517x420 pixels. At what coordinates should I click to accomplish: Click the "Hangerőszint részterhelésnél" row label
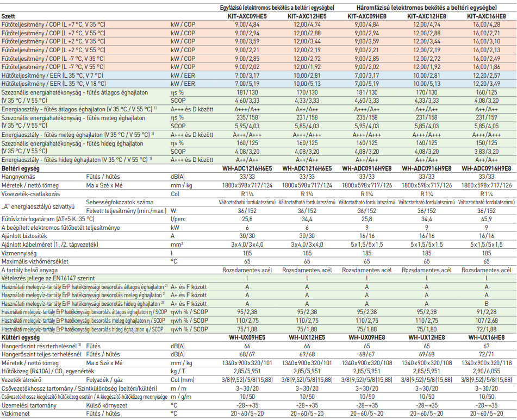click(x=41, y=346)
